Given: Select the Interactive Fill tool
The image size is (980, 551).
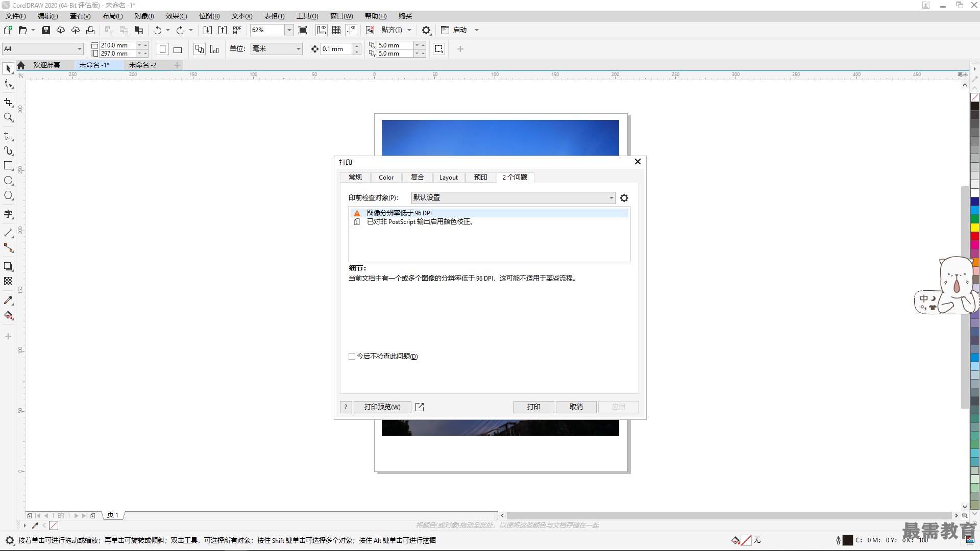Looking at the screenshot, I should point(8,315).
